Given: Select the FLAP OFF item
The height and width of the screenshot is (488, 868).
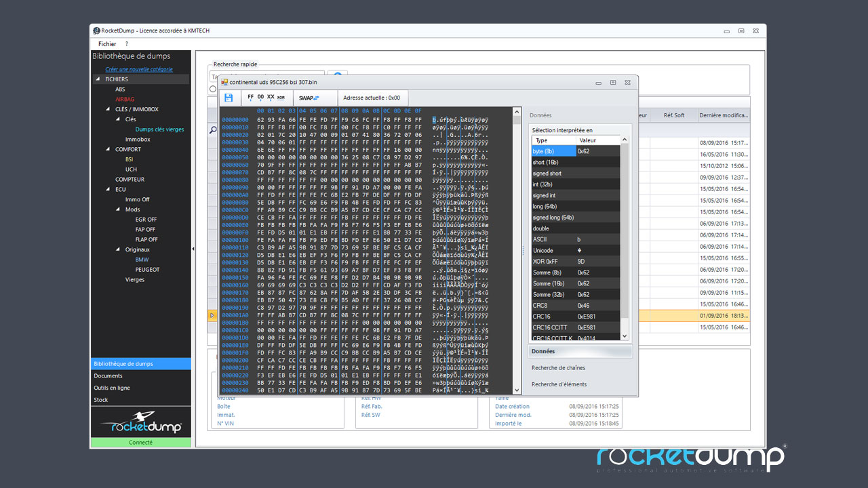Looking at the screenshot, I should (146, 239).
